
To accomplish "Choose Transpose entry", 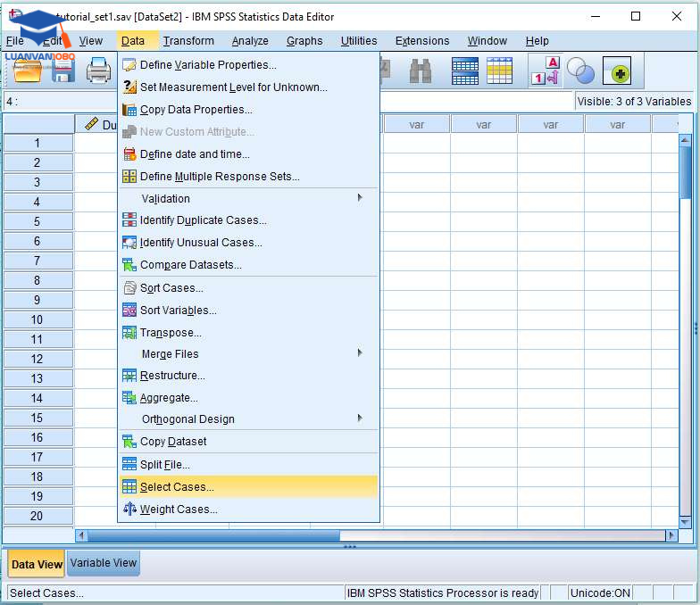I will tap(248, 332).
